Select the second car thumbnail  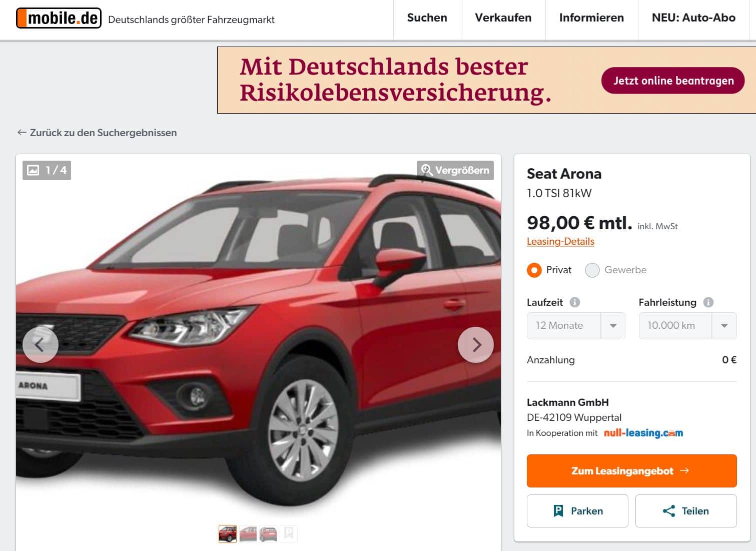click(248, 534)
